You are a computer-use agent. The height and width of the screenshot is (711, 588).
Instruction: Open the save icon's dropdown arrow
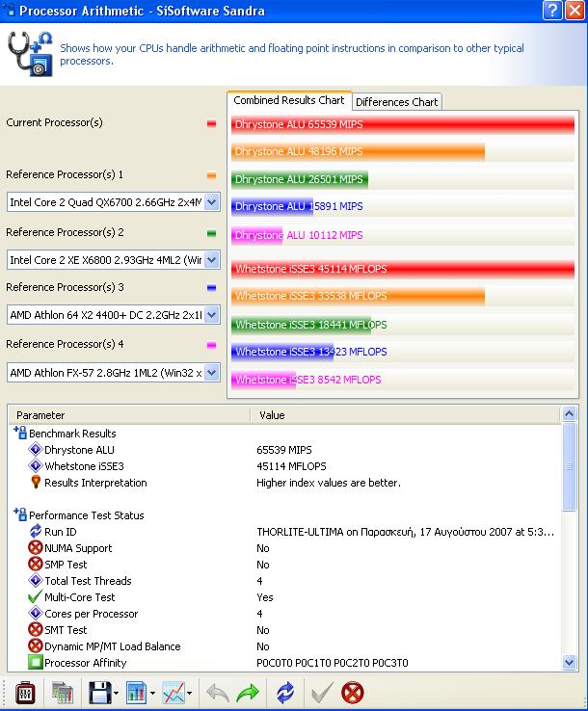click(x=116, y=693)
